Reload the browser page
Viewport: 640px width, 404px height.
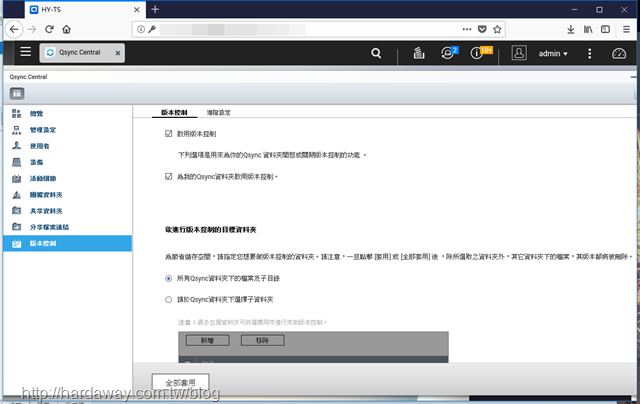click(x=49, y=29)
